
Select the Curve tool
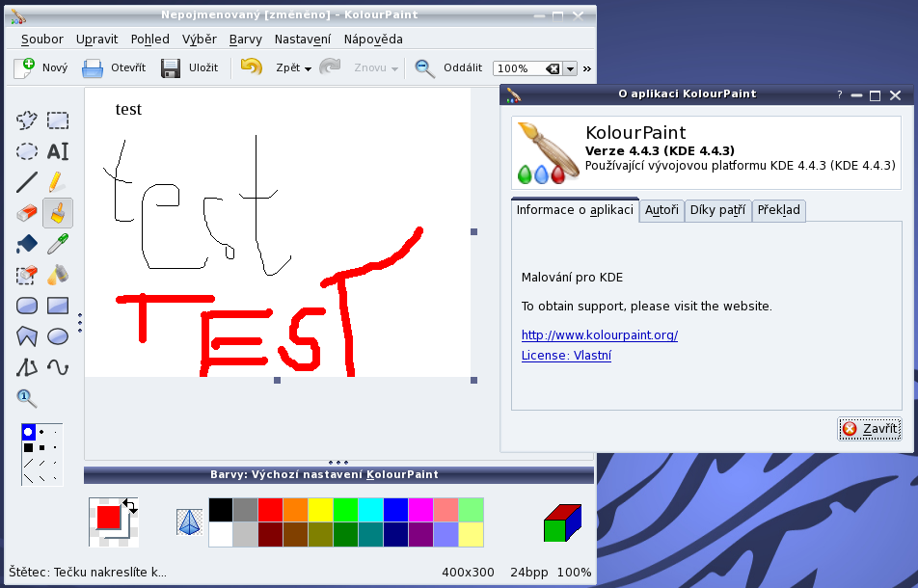pyautogui.click(x=58, y=367)
